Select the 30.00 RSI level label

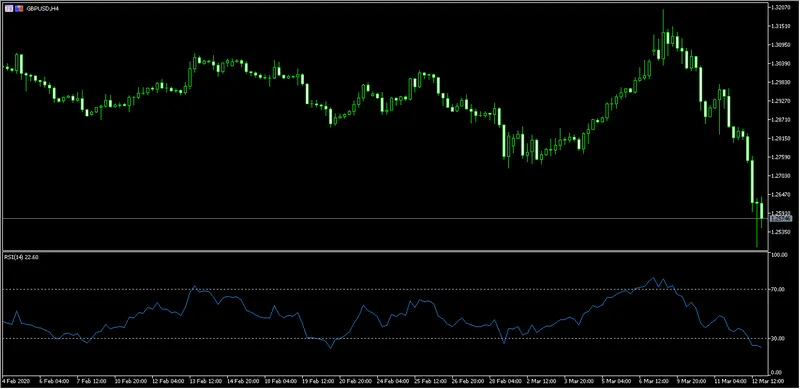(780, 338)
